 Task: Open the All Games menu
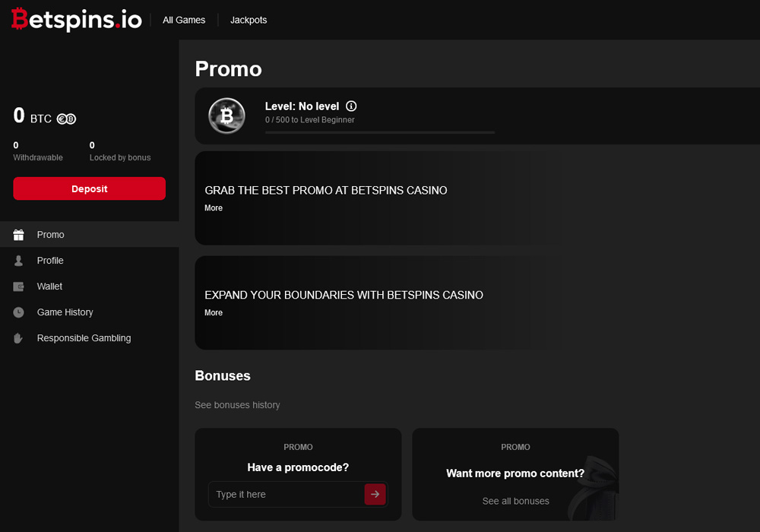click(184, 20)
